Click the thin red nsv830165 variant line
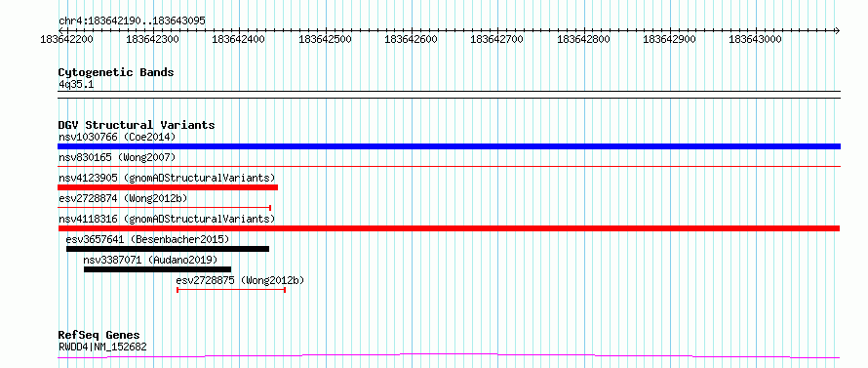 [449, 166]
